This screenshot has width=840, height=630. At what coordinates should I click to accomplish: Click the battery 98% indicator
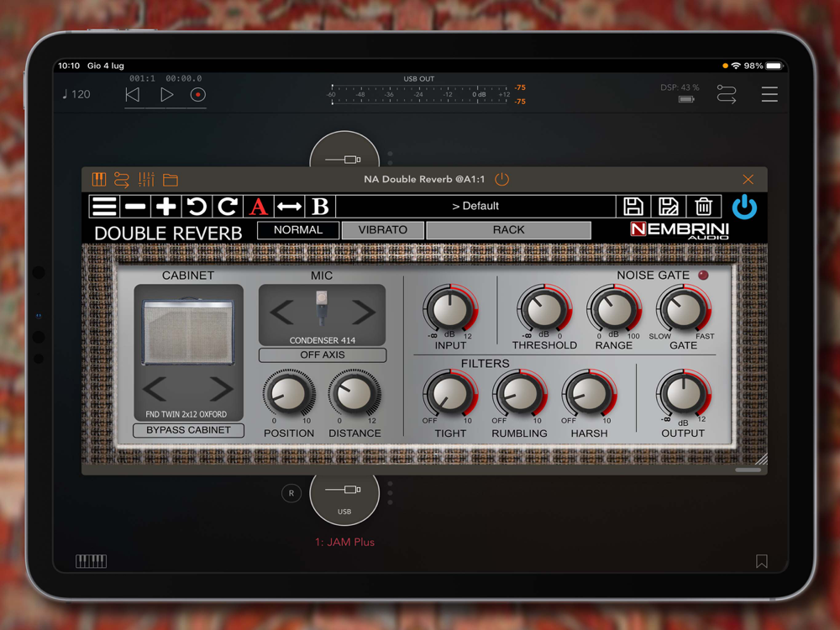pos(764,66)
